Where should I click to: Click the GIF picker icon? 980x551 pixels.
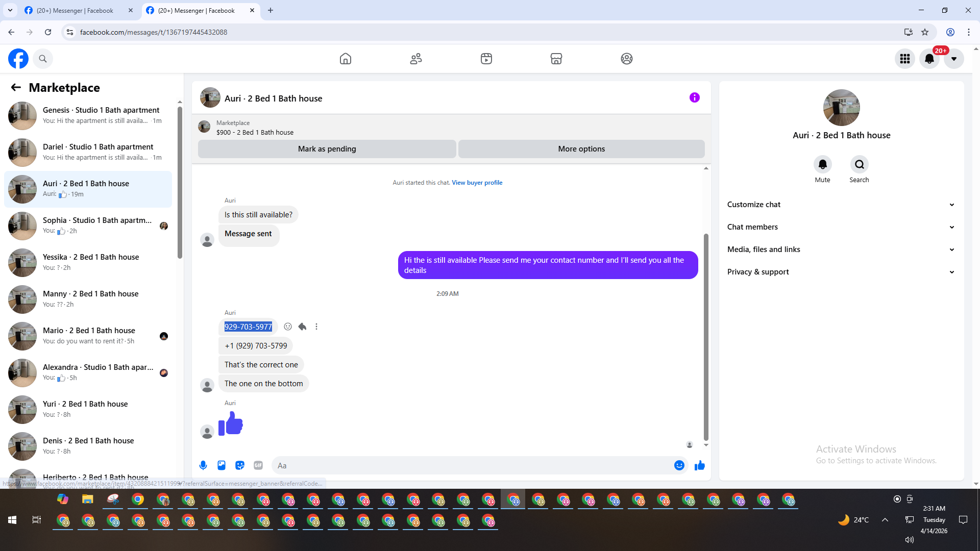258,465
